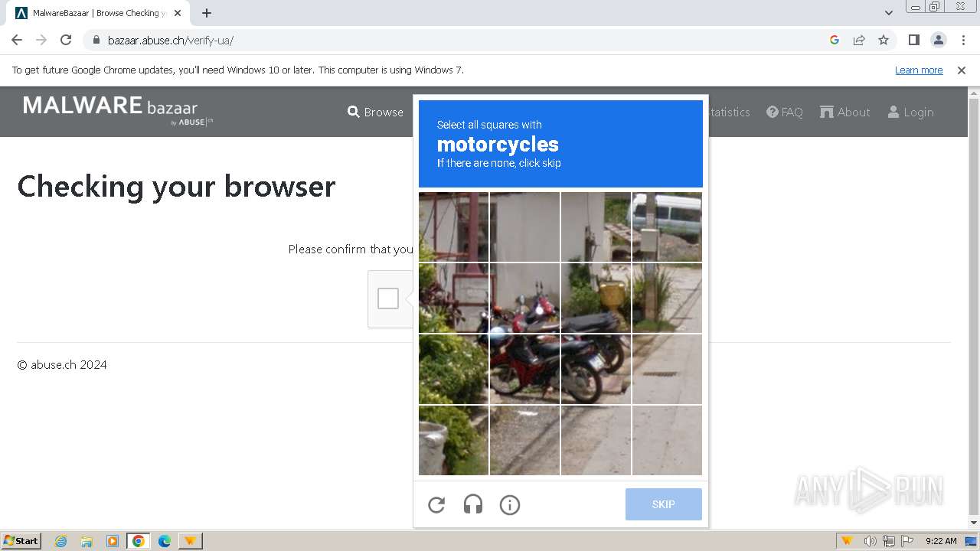The height and width of the screenshot is (551, 980).
Task: Click the Google icon in address bar
Action: tap(835, 40)
